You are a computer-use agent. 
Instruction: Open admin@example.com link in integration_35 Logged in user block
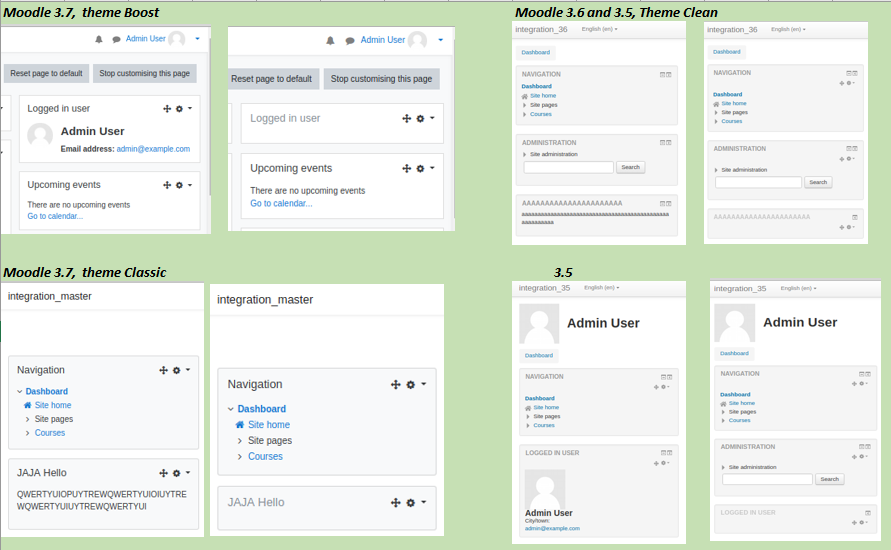[x=552, y=528]
